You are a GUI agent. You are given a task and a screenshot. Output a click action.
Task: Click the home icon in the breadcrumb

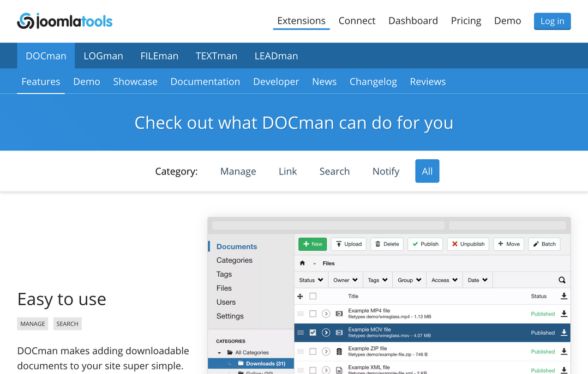coord(302,263)
